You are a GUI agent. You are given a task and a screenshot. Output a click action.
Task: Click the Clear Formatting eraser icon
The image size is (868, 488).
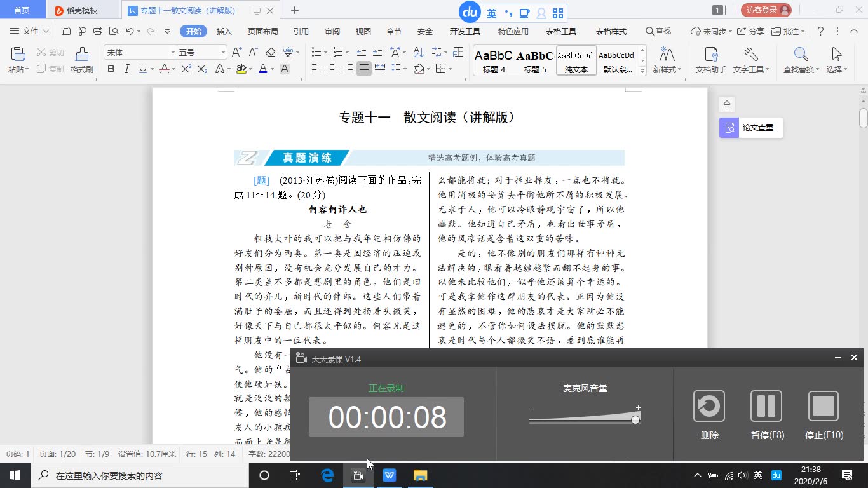[x=270, y=52]
